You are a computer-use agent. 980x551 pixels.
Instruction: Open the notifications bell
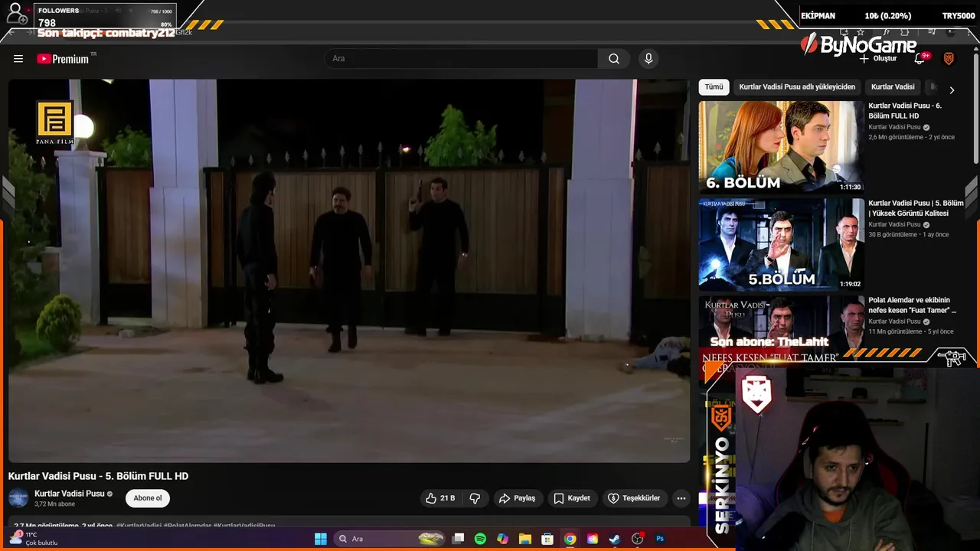(x=920, y=59)
